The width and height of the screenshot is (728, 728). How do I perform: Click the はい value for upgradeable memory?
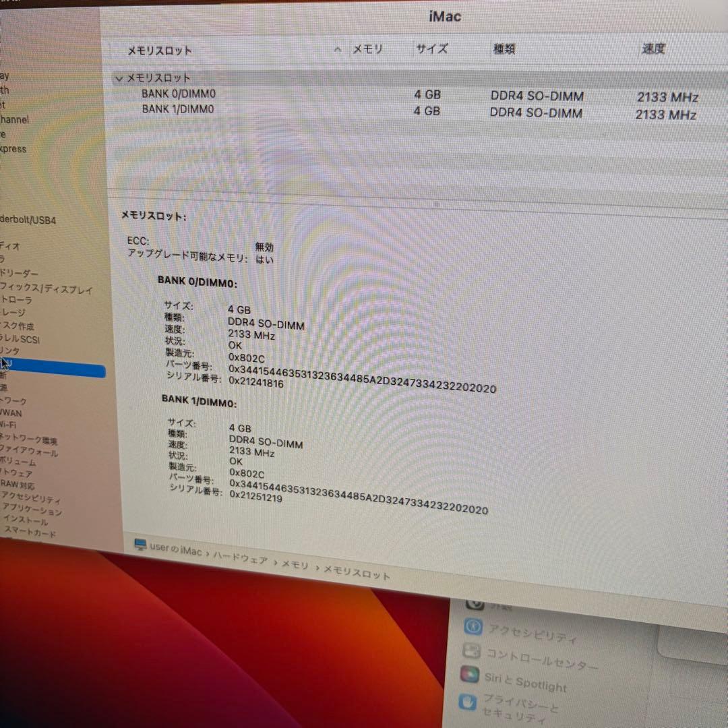[x=264, y=259]
